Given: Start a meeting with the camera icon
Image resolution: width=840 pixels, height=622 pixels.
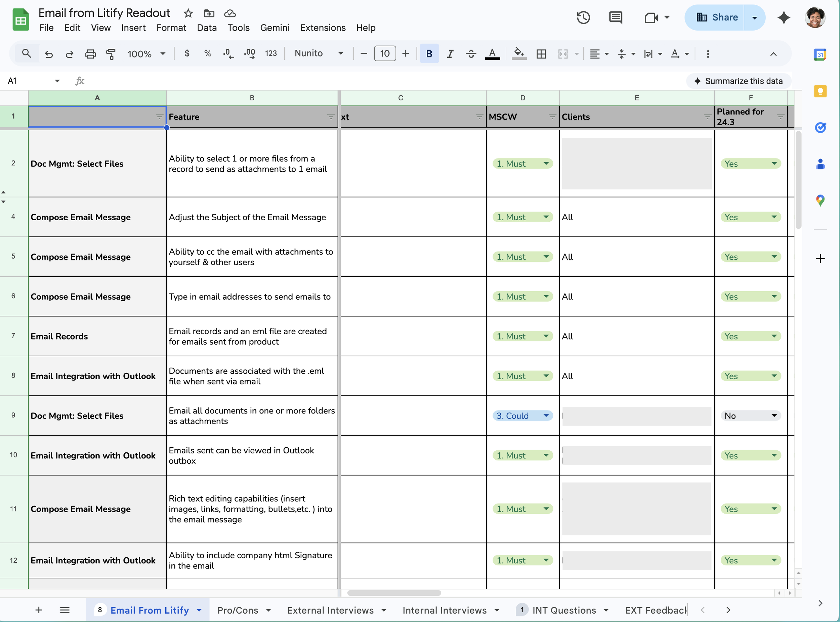Looking at the screenshot, I should pyautogui.click(x=651, y=17).
